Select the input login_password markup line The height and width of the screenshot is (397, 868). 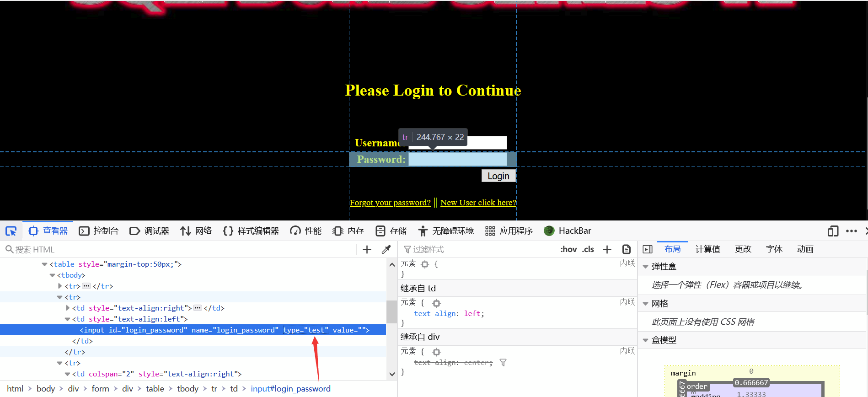pos(193,330)
